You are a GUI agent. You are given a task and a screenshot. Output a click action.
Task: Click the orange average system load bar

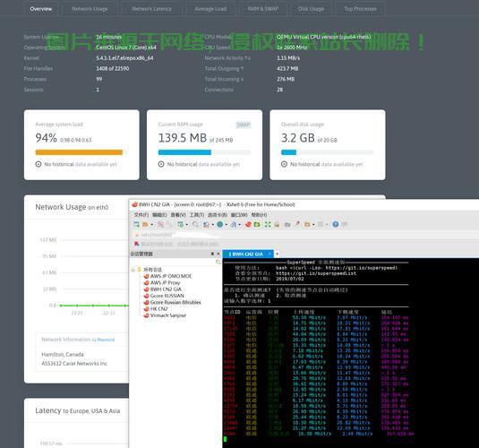point(79,152)
